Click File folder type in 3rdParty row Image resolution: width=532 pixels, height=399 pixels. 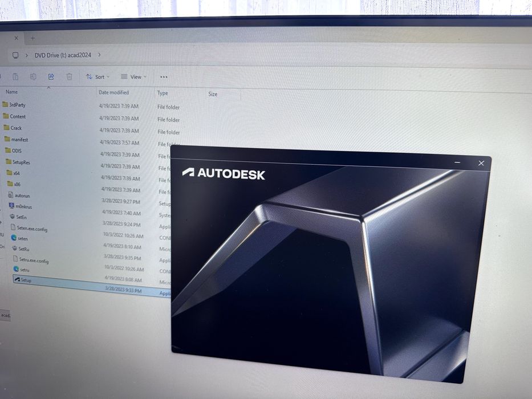point(168,107)
